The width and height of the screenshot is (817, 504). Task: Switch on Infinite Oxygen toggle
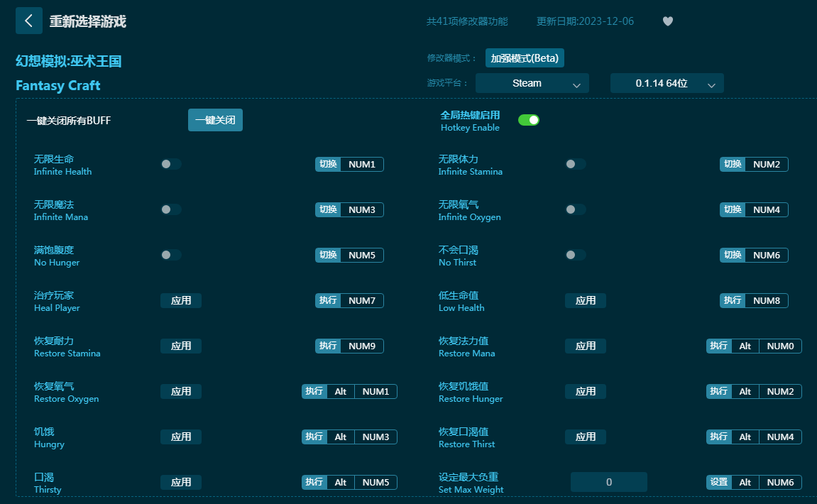(x=575, y=209)
